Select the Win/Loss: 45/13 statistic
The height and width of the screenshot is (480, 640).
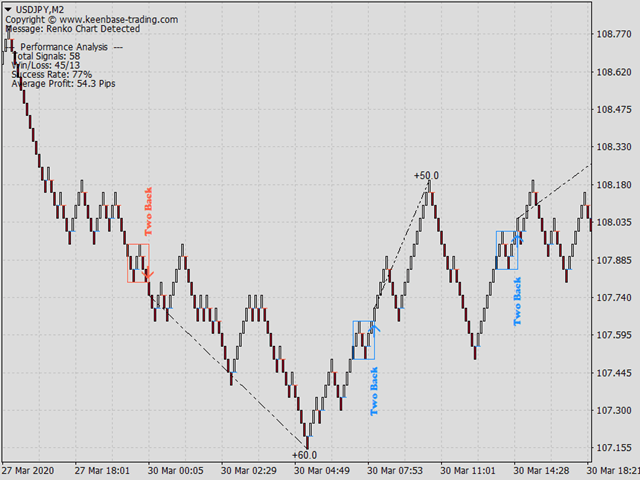pyautogui.click(x=46, y=65)
